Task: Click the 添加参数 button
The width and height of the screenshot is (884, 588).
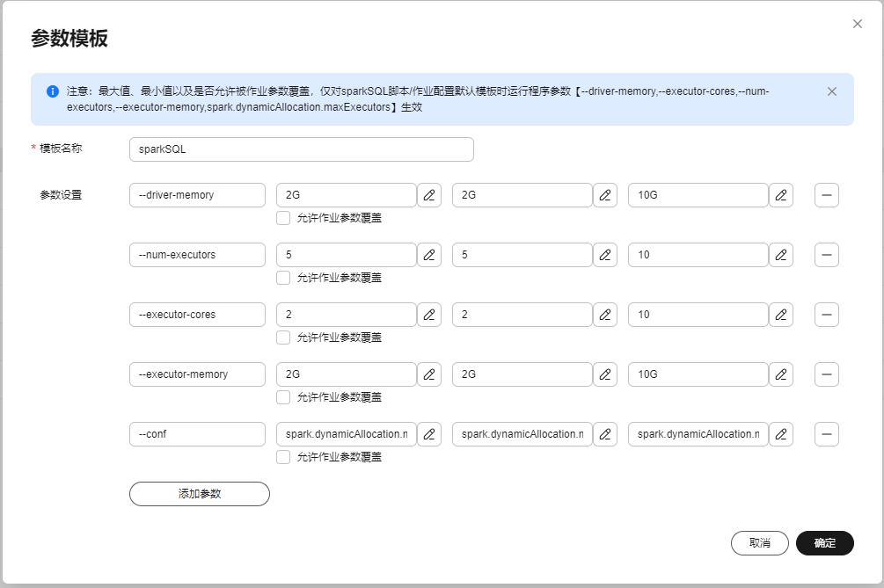Action: click(x=200, y=494)
